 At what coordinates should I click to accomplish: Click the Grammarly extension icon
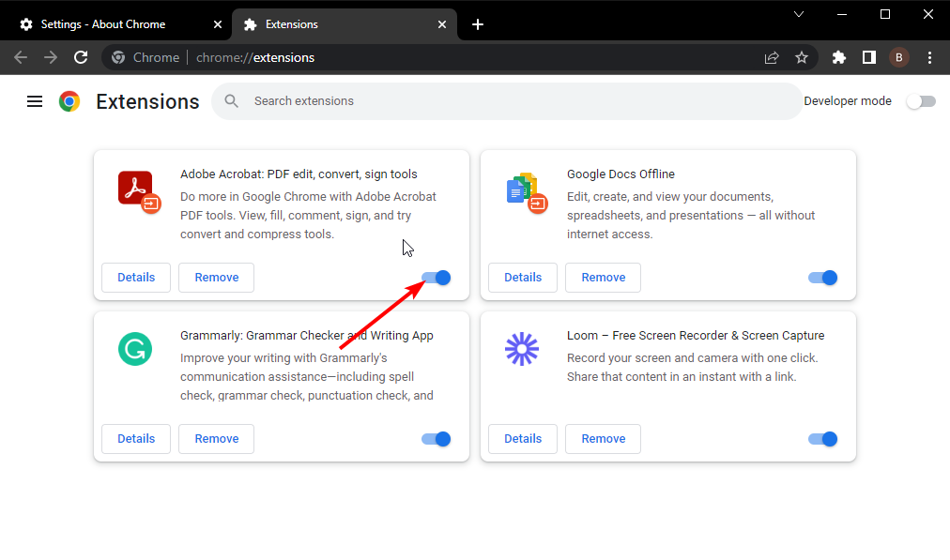coord(135,349)
